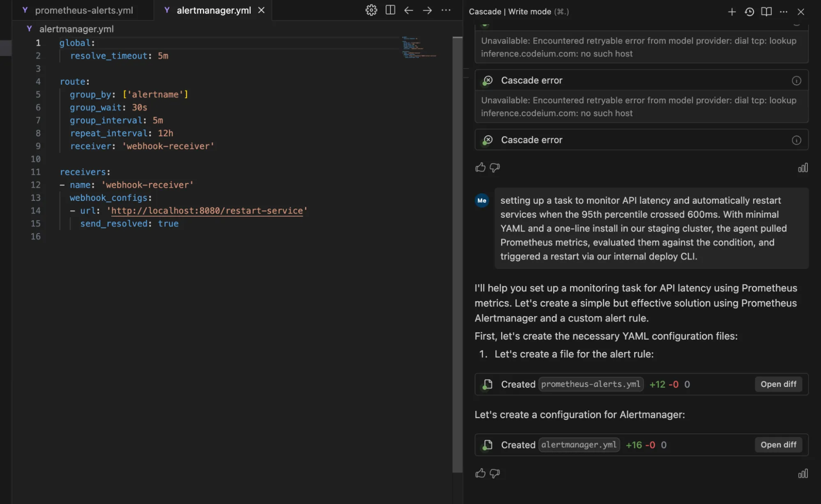Switch to the prometheus-alerts.yml tab
Image resolution: width=821 pixels, height=504 pixels.
pos(83,10)
